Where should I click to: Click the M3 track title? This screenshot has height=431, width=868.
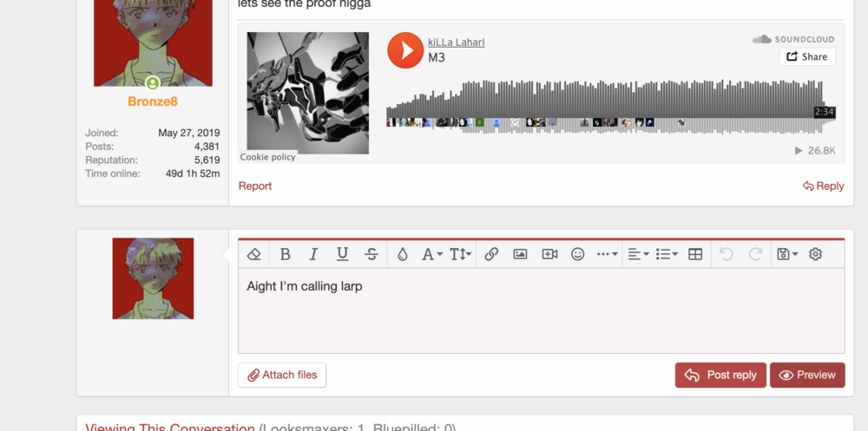437,57
